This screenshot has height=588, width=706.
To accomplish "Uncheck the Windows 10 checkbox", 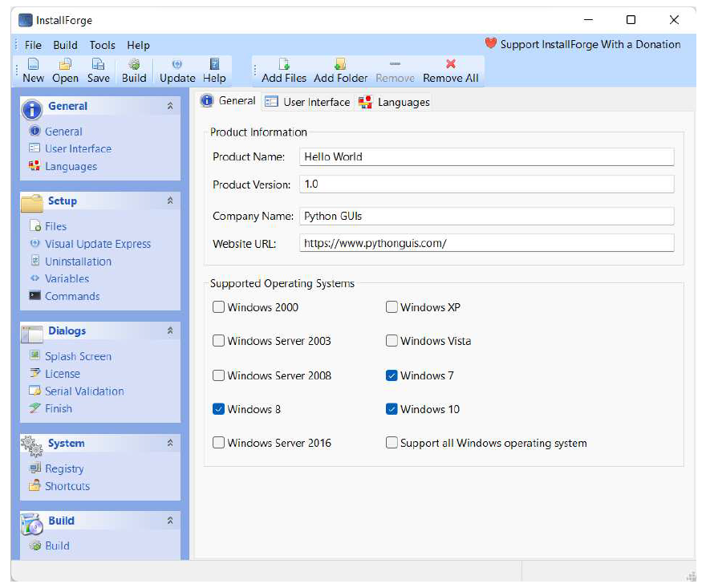I will point(392,409).
